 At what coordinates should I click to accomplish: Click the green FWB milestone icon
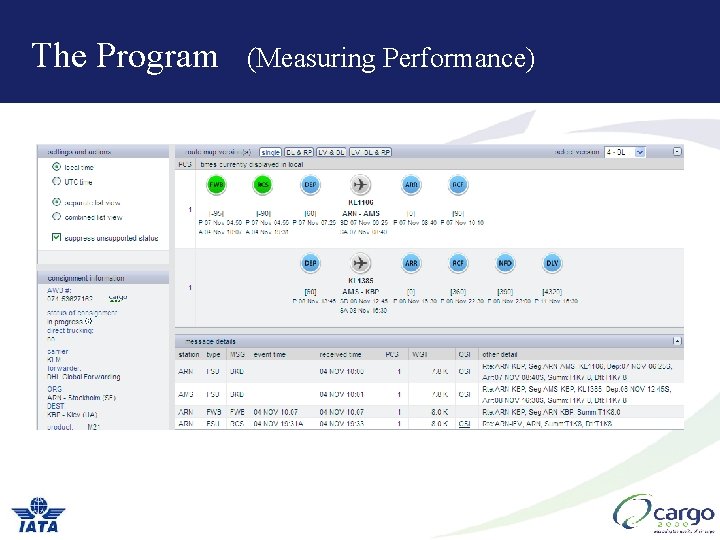(216, 185)
